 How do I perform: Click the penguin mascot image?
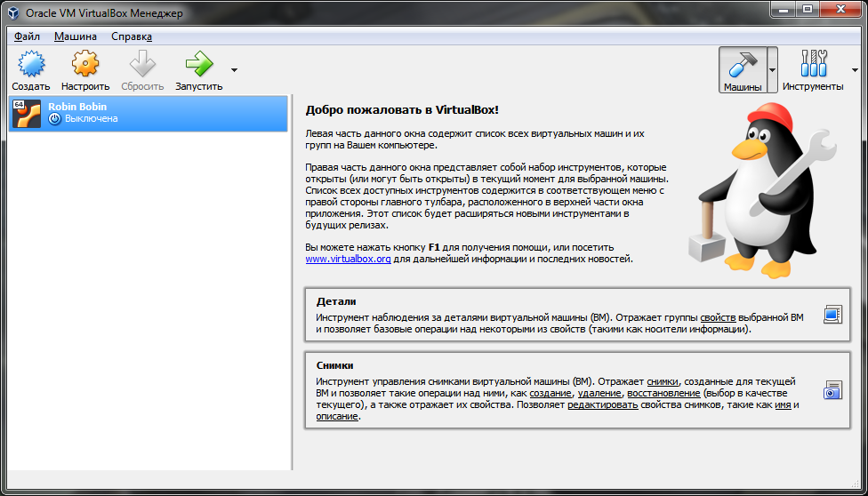point(763,189)
